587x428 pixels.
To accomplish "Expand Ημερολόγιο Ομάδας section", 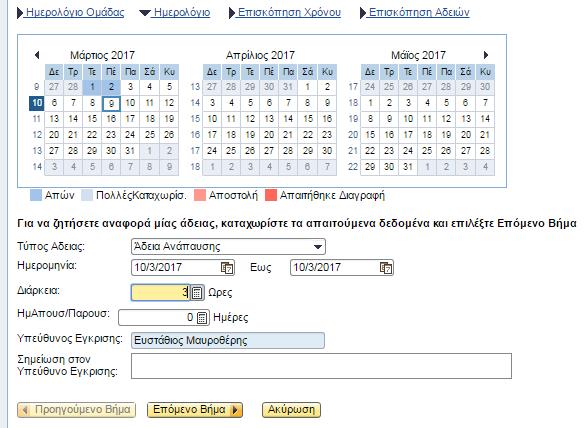I will pyautogui.click(x=71, y=13).
